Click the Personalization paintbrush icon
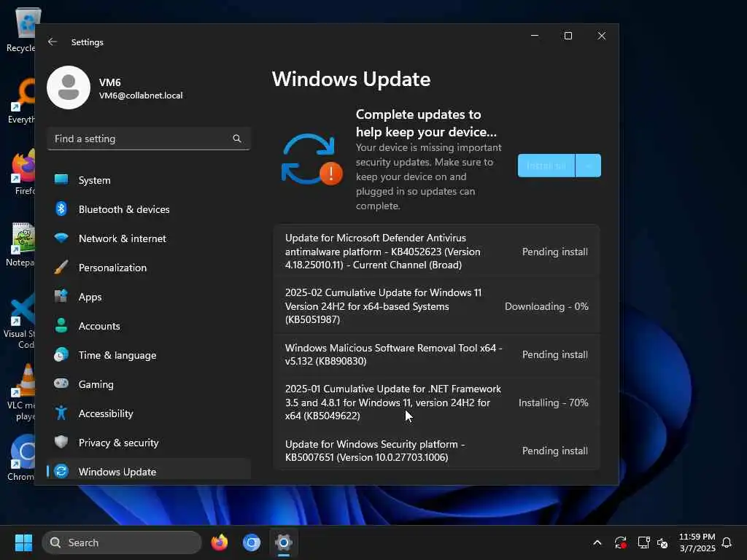 (x=61, y=267)
